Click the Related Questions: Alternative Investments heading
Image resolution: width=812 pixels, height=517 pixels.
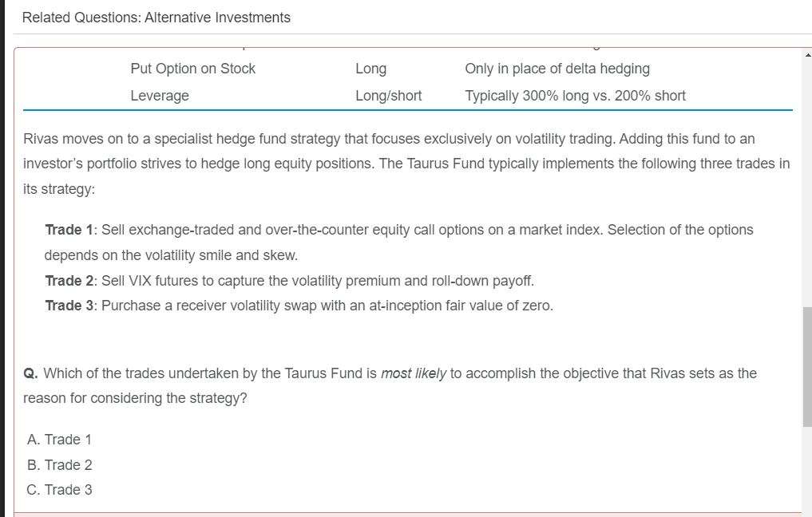point(156,18)
